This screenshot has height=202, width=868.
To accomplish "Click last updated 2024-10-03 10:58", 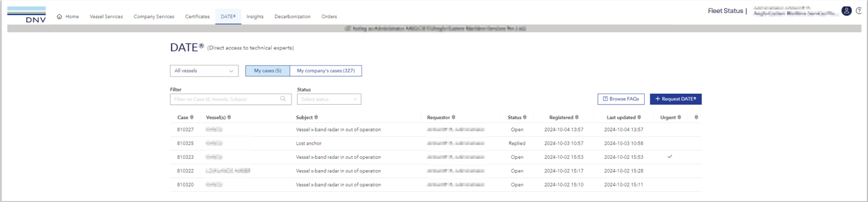I will 624,143.
